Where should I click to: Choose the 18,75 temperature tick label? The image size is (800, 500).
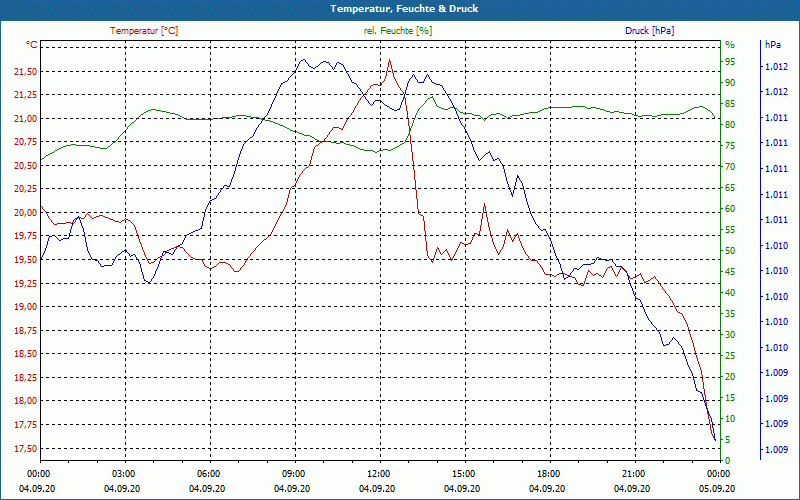26,331
